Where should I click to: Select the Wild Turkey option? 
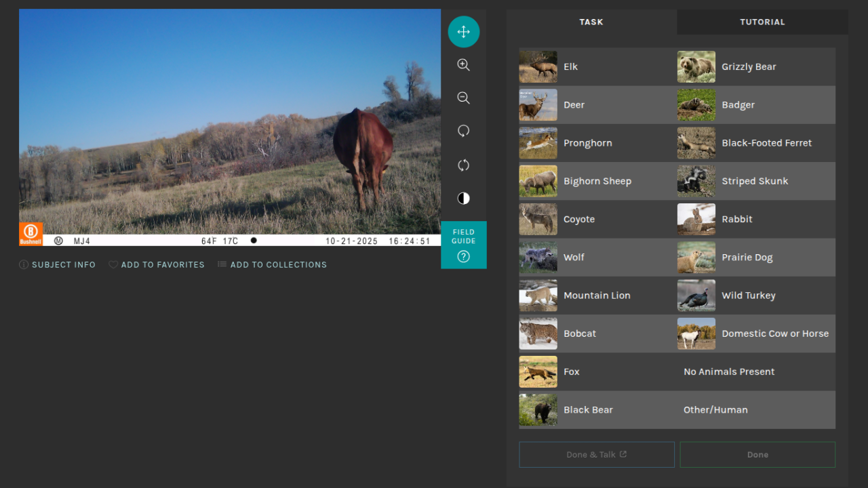click(756, 296)
